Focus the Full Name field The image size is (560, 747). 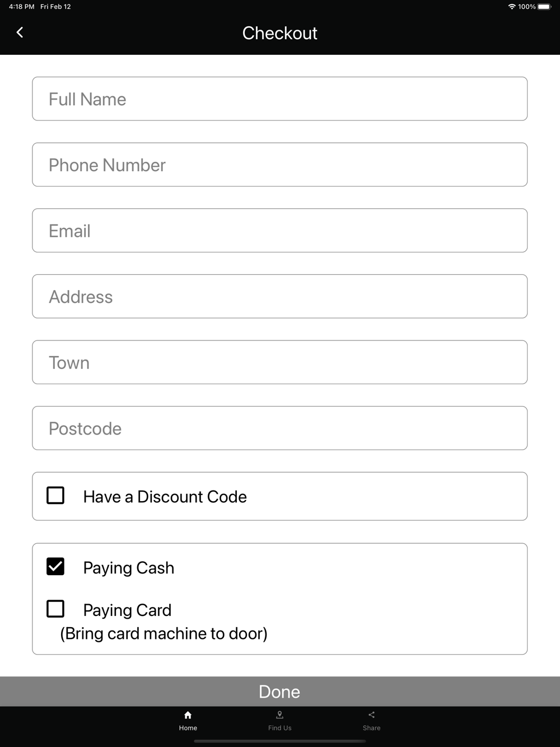pos(280,99)
